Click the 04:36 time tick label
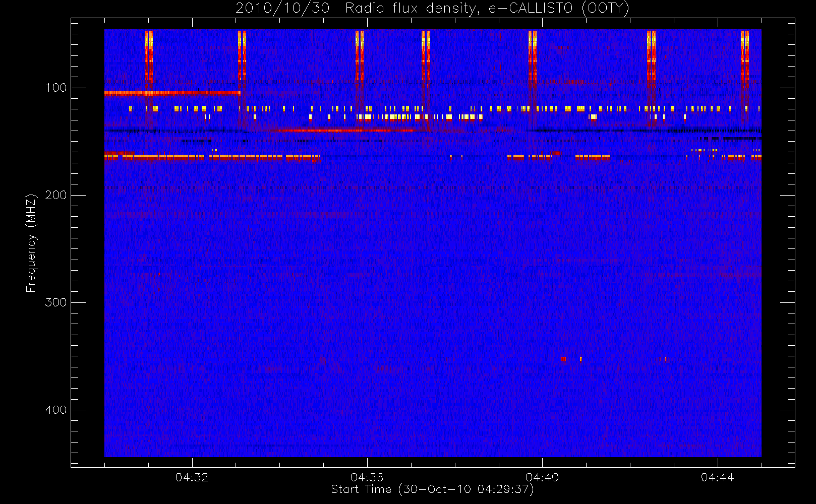This screenshot has width=816, height=504. pyautogui.click(x=367, y=477)
